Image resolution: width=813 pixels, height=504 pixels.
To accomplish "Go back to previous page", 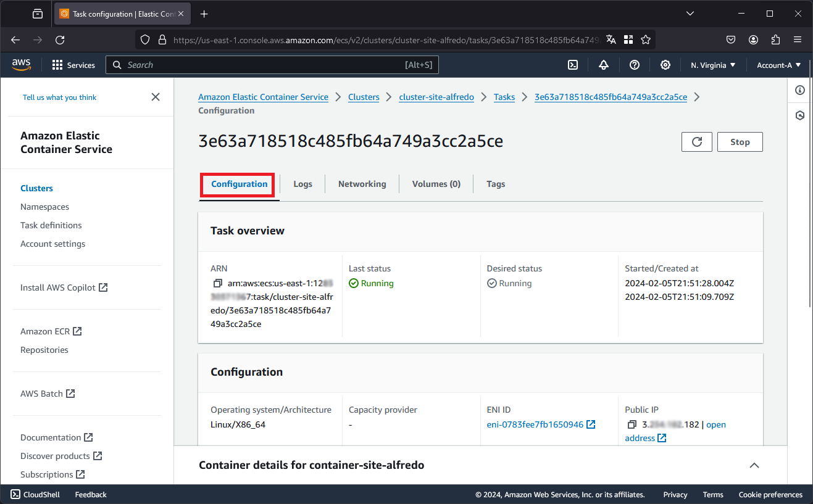I will coord(15,39).
